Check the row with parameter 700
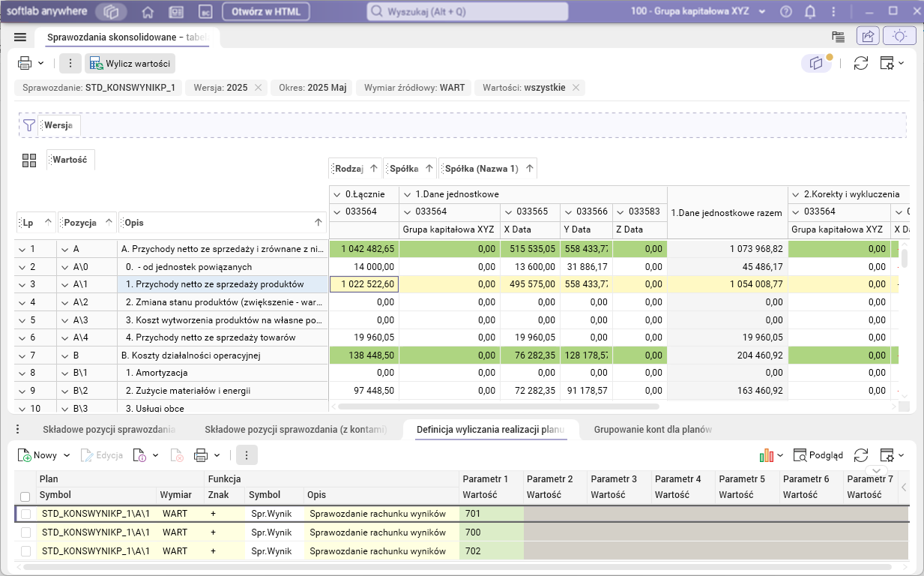Viewport: 924px width, 576px height. pos(26,532)
